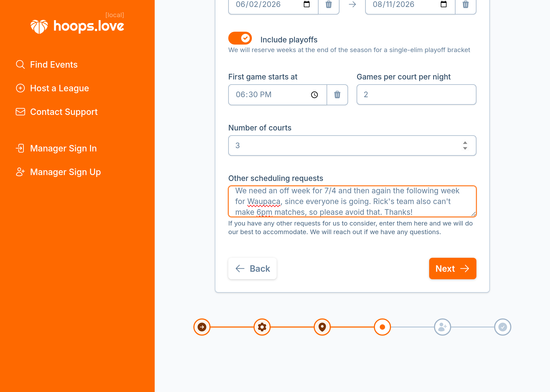This screenshot has width=550, height=392.
Task: Go to first progress step arrow icon
Action: point(202,327)
